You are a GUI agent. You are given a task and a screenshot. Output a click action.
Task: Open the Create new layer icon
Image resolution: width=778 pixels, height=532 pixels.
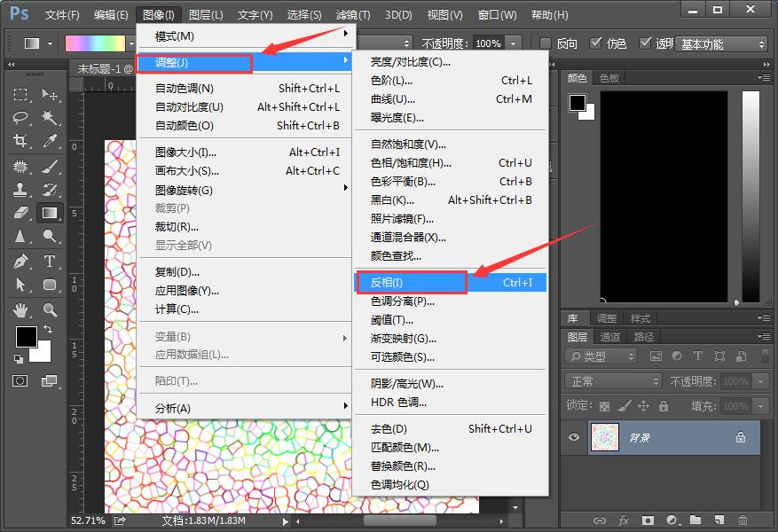coord(719,521)
